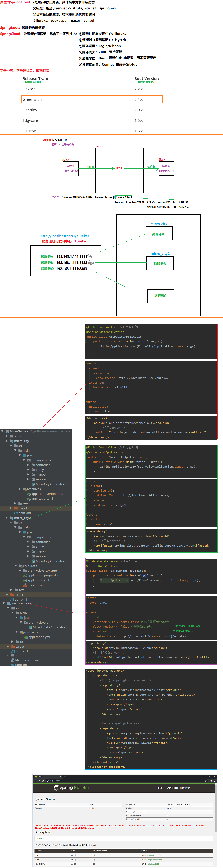Open new browser tab with plus
Viewport: 223px width, 868px height.
tap(65, 776)
